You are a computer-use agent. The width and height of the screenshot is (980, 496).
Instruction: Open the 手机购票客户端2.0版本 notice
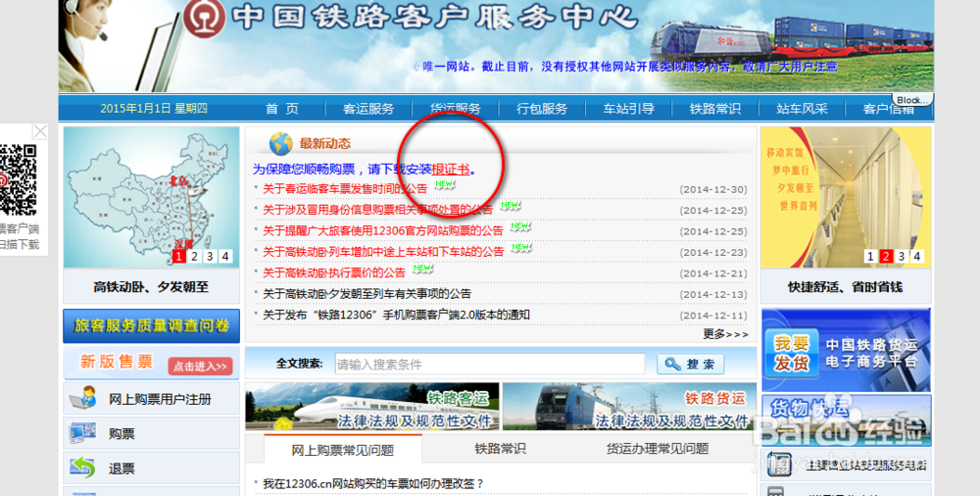[396, 315]
